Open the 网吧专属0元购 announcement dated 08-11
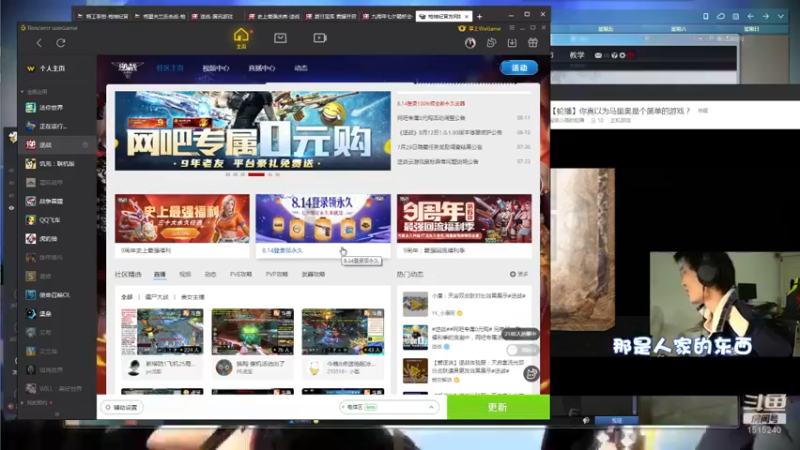The image size is (800, 450). pyautogui.click(x=431, y=118)
